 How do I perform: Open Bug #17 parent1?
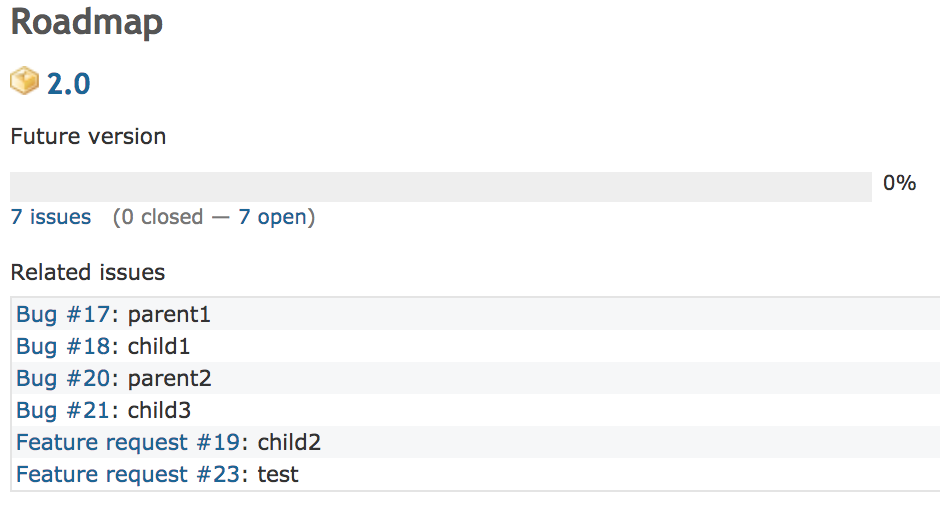(x=63, y=314)
